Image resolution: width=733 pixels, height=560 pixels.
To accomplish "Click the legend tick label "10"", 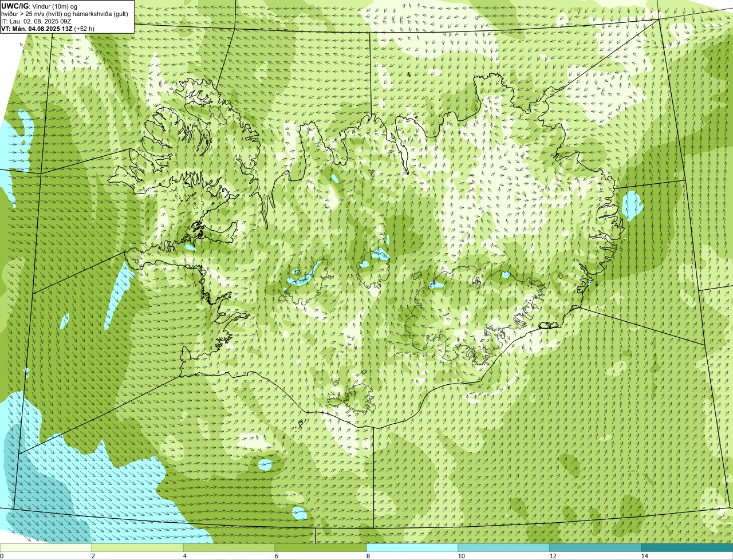I will coord(461,556).
